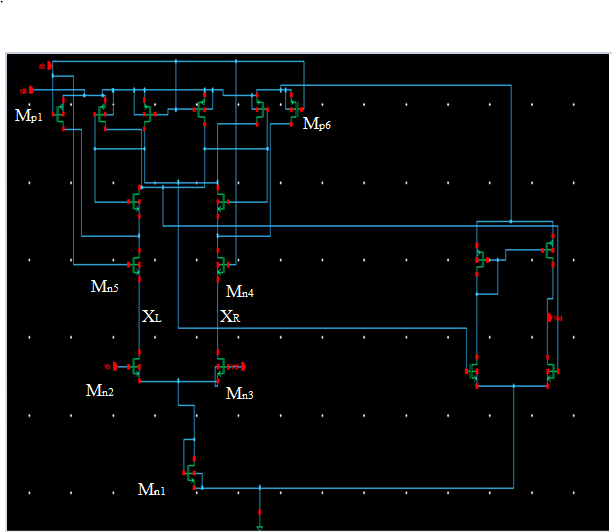Select the cross-coupled NMOS transistor above Mn4
This screenshot has height=532, width=612.
pos(222,202)
